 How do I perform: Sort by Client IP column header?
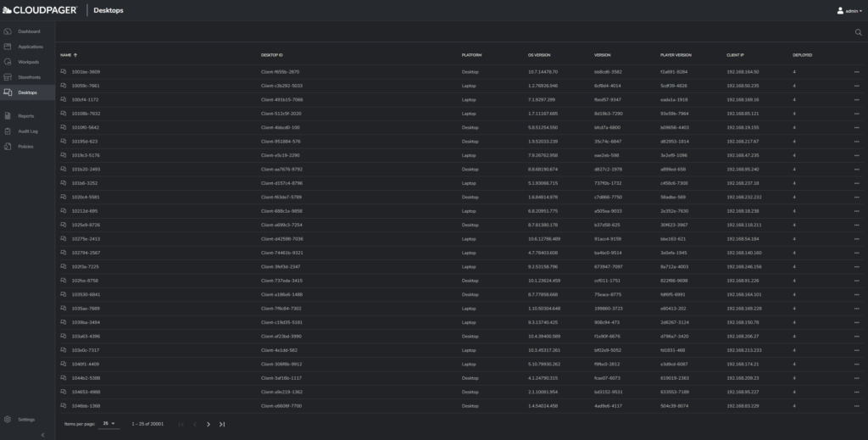[735, 55]
